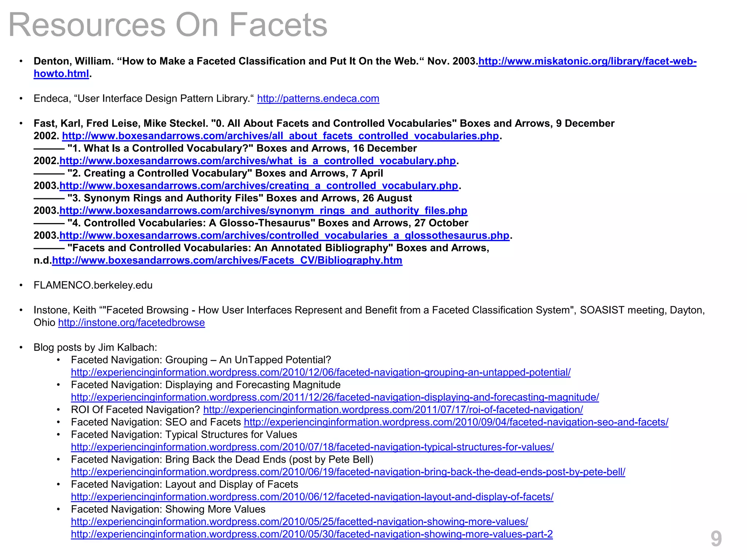Open the Facets_CV/Bibliography.htm link
747x560 pixels.
pyautogui.click(x=227, y=260)
